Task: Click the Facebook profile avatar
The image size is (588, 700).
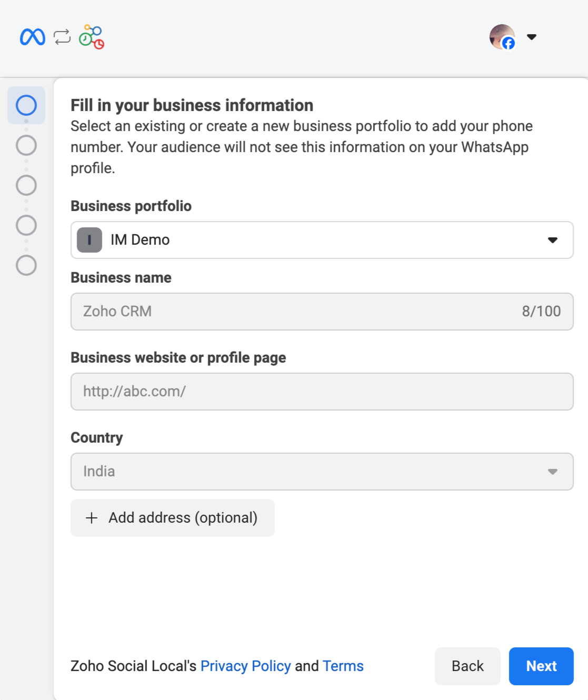Action: point(502,37)
